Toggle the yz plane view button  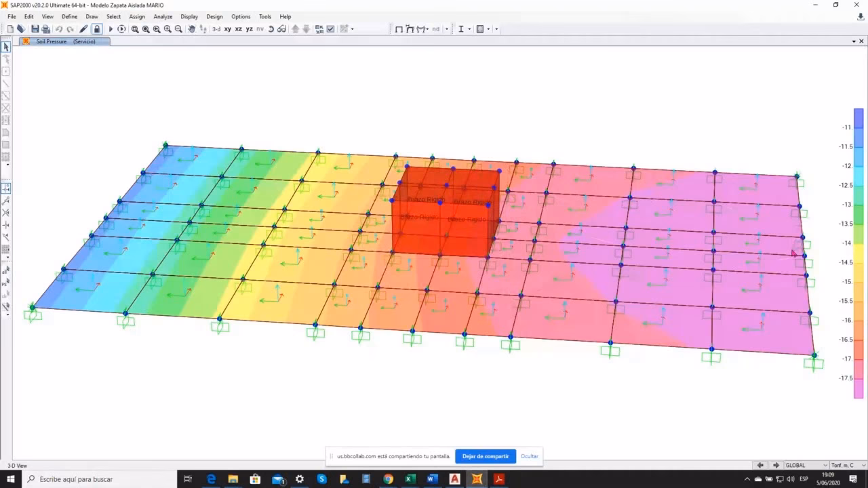click(249, 29)
